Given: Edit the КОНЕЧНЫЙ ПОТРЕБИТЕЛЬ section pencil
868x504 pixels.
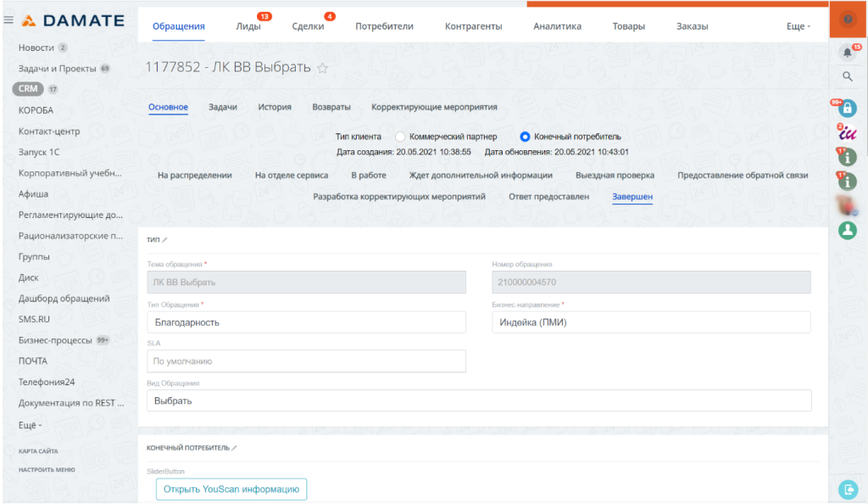Looking at the screenshot, I should coord(234,448).
